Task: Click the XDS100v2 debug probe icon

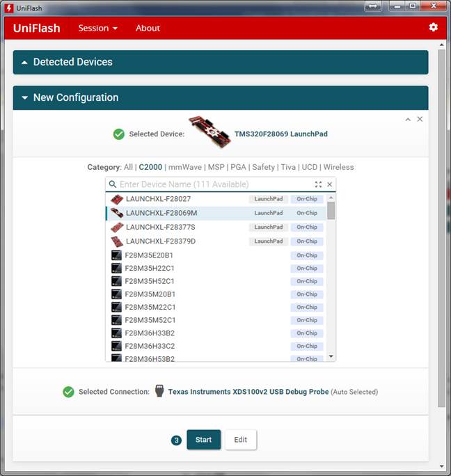Action: (159, 391)
